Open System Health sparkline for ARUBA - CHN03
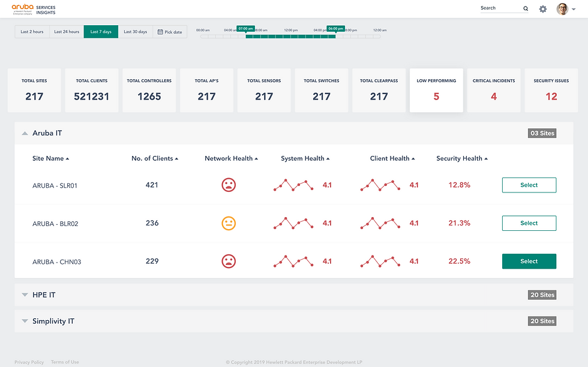The image size is (588, 367). pyautogui.click(x=293, y=261)
